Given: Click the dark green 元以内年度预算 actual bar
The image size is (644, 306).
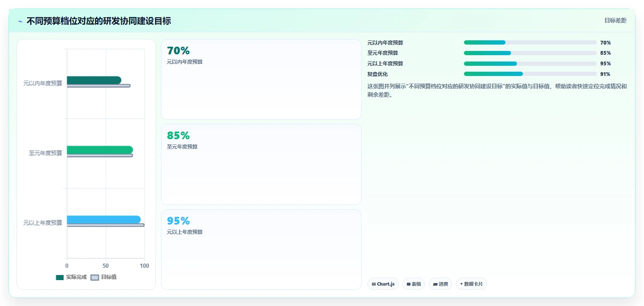Looking at the screenshot, I should pos(94,80).
